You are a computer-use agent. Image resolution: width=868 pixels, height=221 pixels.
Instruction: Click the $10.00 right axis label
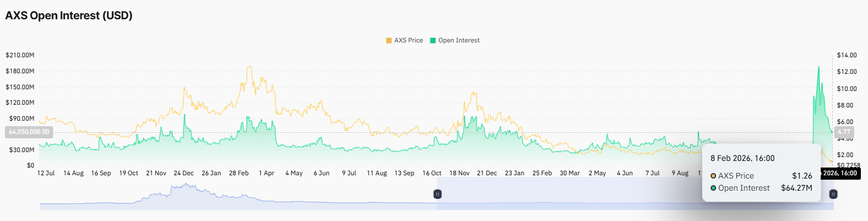pyautogui.click(x=847, y=89)
